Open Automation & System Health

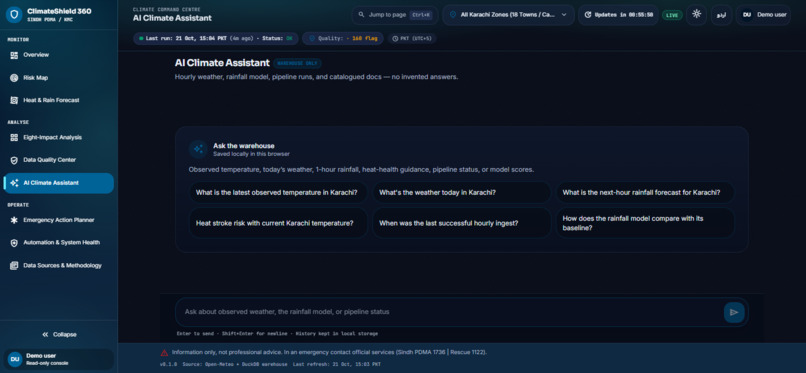pyautogui.click(x=59, y=243)
